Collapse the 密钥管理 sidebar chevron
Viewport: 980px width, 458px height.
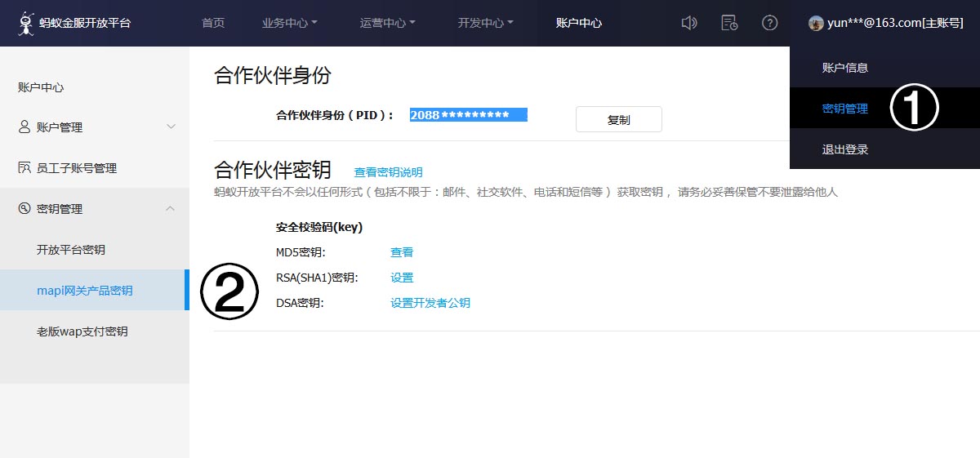coord(171,208)
